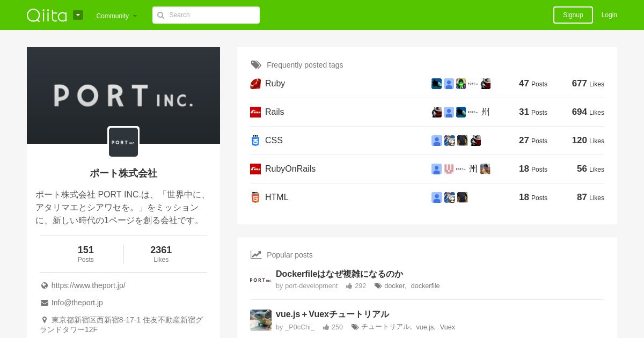Open the vue.js tag link

point(425,327)
